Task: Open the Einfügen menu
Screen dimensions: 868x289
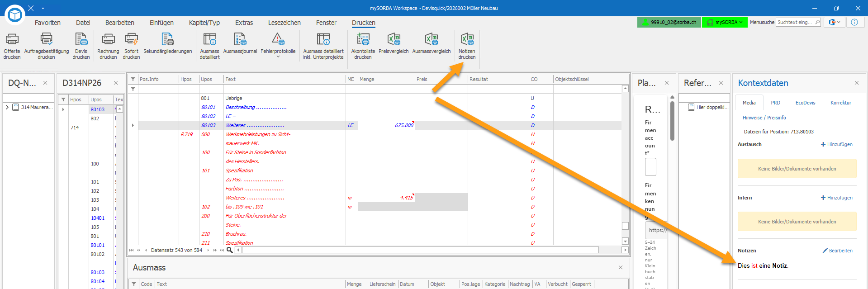Action: [x=161, y=23]
